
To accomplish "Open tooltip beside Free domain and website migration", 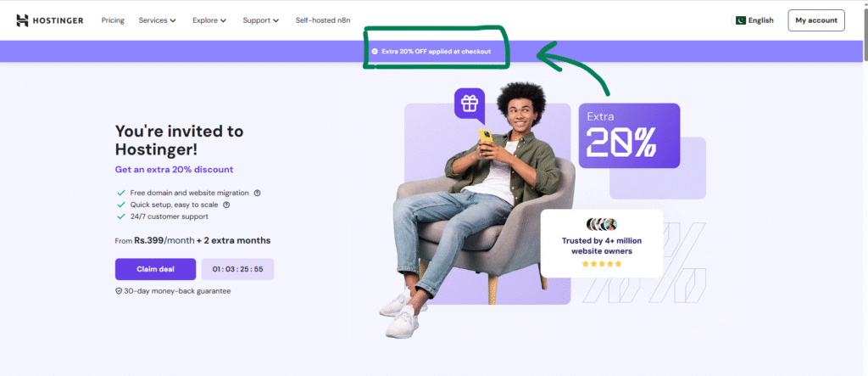I will pos(257,193).
